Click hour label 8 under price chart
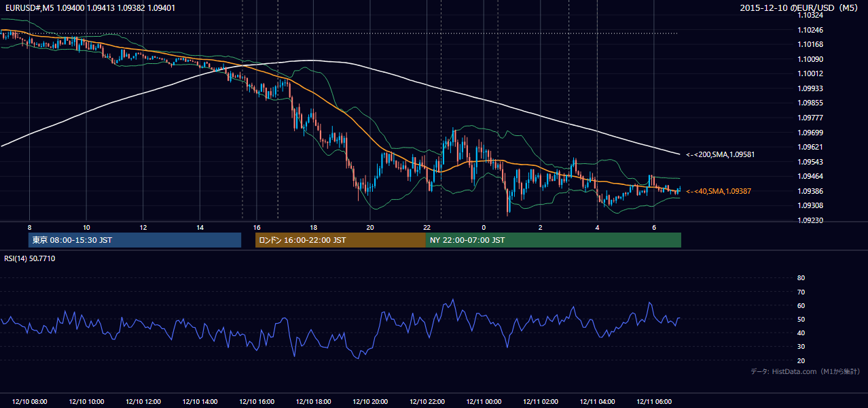Screen dimensions: 868x408 (x=30, y=227)
